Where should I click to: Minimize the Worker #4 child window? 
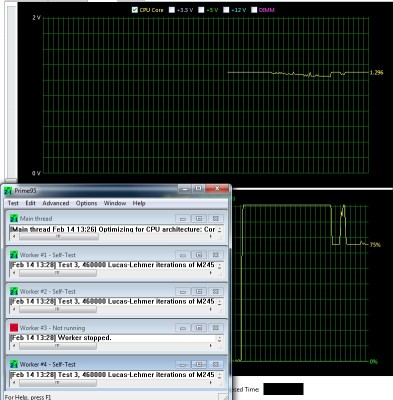[183, 364]
